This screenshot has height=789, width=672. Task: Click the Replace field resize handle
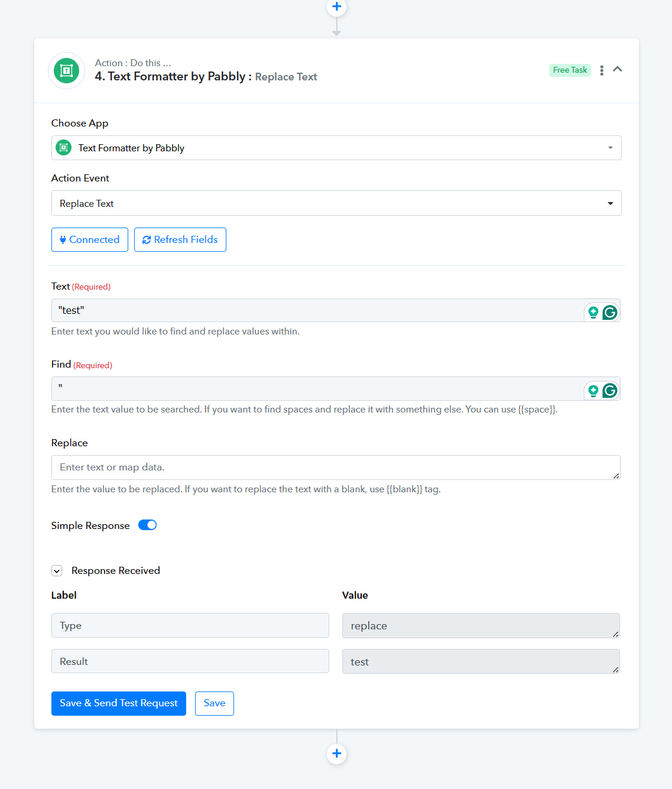click(616, 476)
